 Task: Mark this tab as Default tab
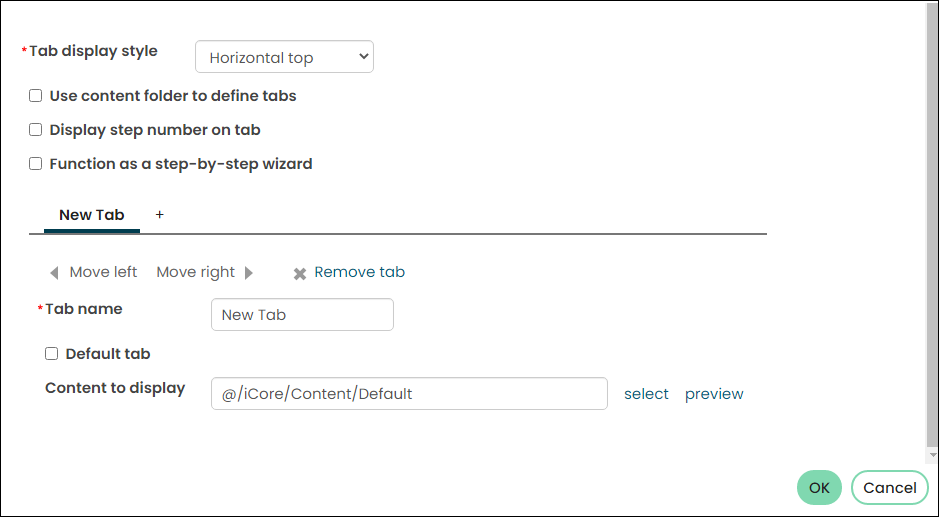coord(52,354)
